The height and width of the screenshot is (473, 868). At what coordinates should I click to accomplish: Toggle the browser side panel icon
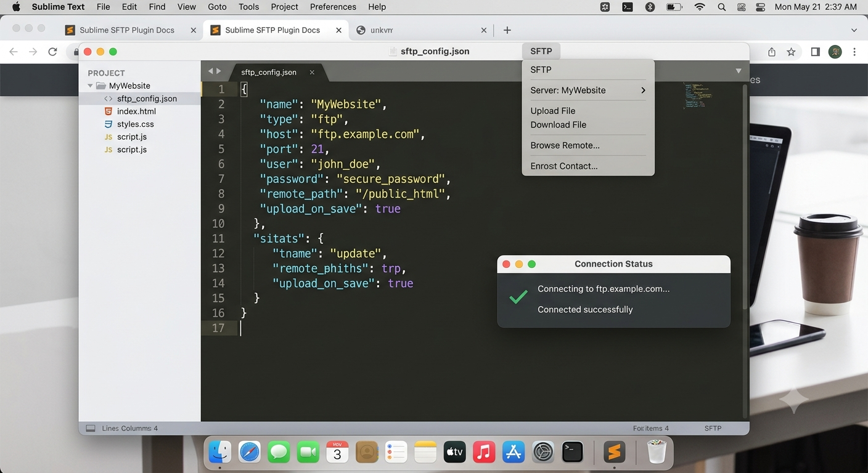815,52
